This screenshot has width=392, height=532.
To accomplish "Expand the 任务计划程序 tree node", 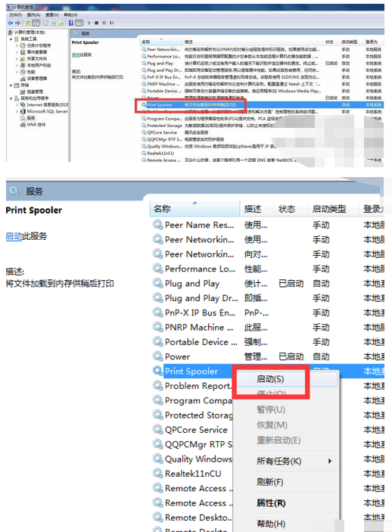I will pos(17,45).
